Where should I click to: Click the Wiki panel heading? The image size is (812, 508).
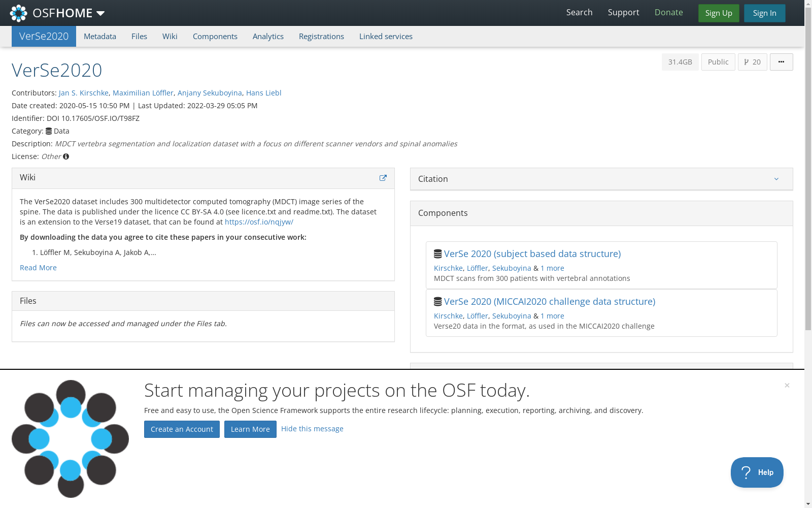pos(27,177)
